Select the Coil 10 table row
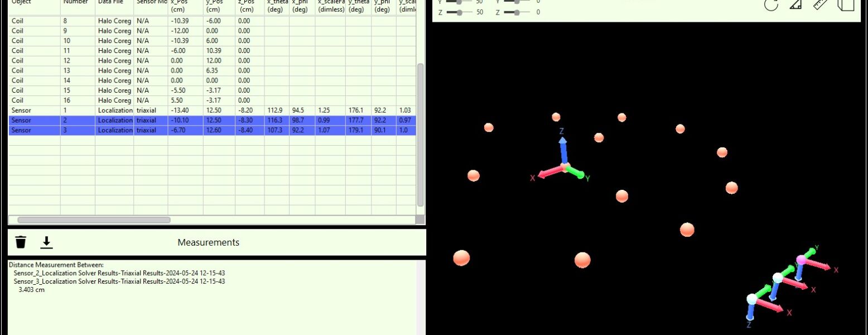 tap(212, 41)
